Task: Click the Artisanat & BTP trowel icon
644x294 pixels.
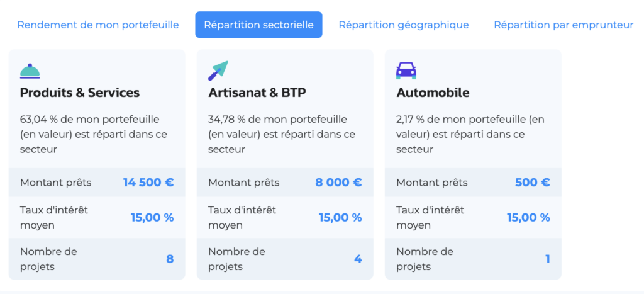Action: pyautogui.click(x=218, y=71)
